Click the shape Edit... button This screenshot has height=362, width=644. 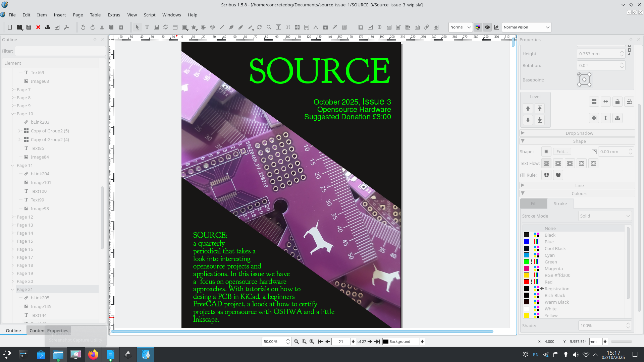562,152
